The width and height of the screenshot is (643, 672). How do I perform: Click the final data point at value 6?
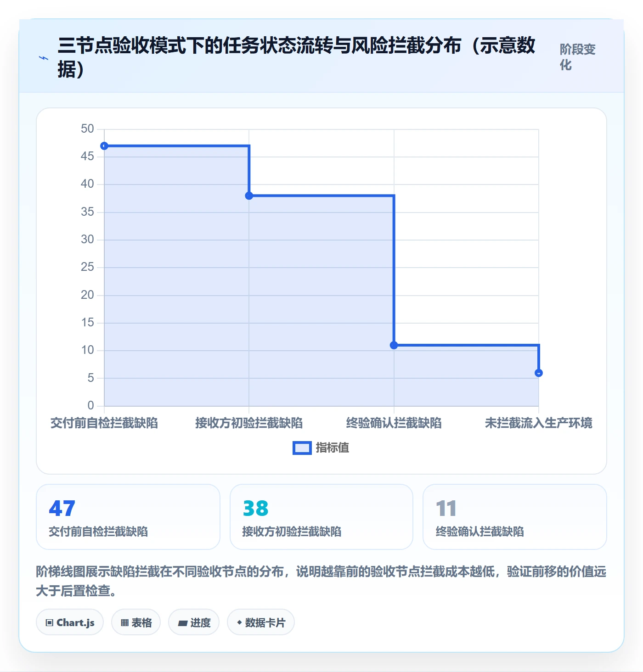pyautogui.click(x=539, y=373)
